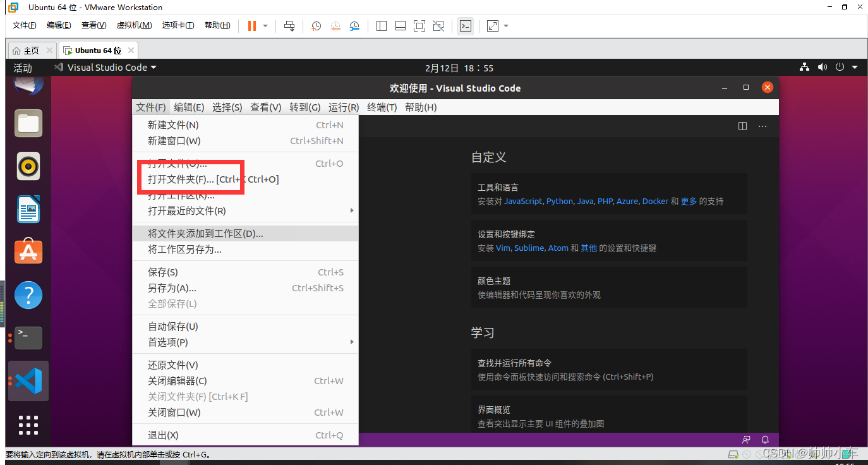Click the stretch guest display icon
The image size is (868, 465).
(493, 26)
